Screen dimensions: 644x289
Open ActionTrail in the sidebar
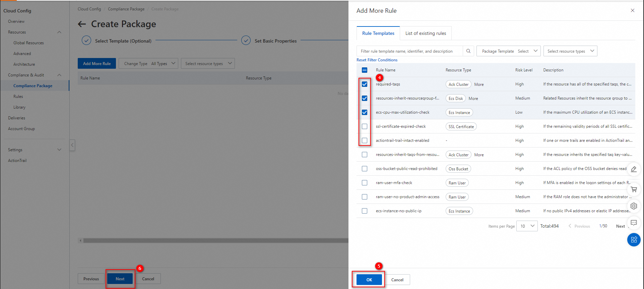point(17,161)
